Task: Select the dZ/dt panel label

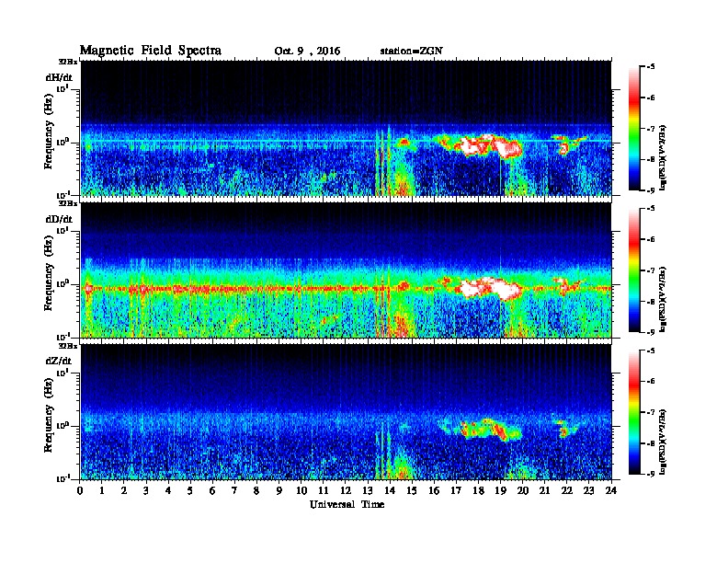Action: pos(59,361)
